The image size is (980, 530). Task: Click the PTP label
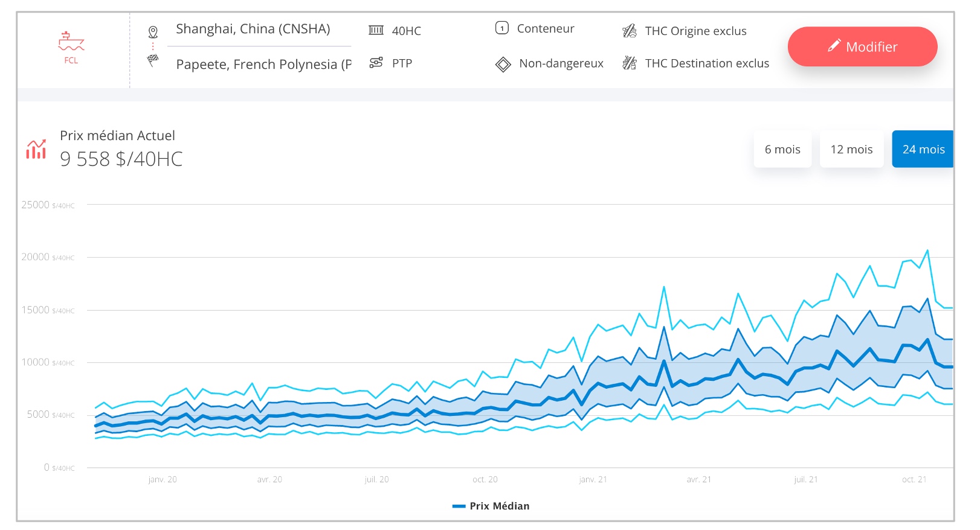click(x=402, y=63)
